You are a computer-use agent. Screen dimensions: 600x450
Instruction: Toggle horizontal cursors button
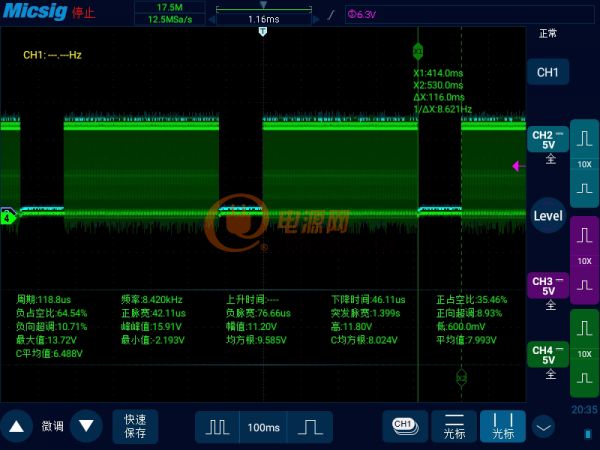click(454, 426)
